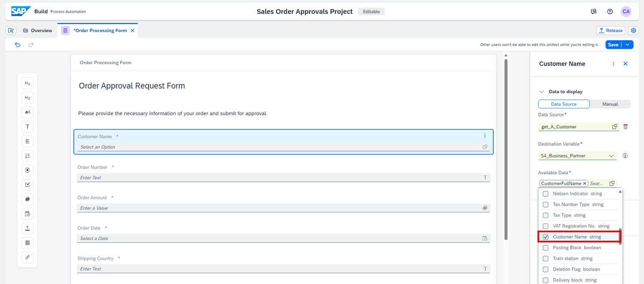Image resolution: width=644 pixels, height=284 pixels.
Task: Open the Save button dropdown arrow
Action: click(628, 45)
